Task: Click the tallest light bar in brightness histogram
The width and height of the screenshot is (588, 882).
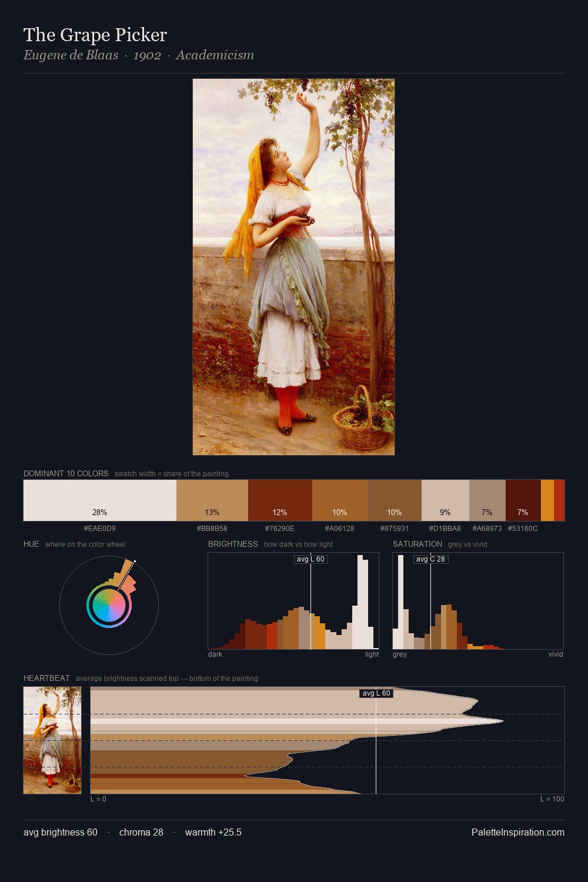Action: click(x=360, y=602)
